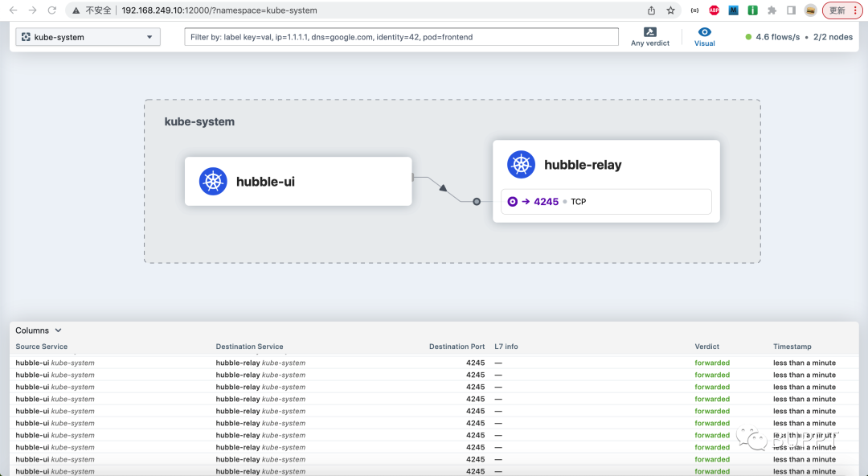Open the Visual options eye
868x476 pixels.
[705, 36]
